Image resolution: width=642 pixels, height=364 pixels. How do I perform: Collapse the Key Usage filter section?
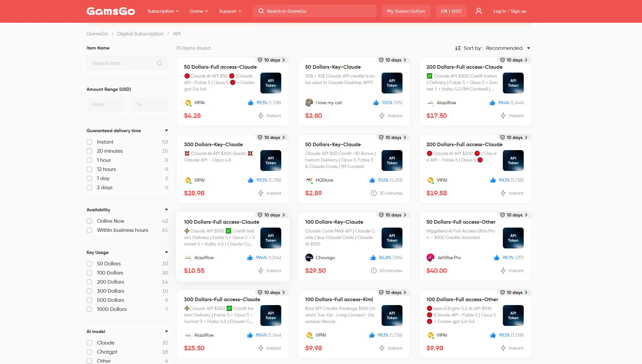point(167,252)
